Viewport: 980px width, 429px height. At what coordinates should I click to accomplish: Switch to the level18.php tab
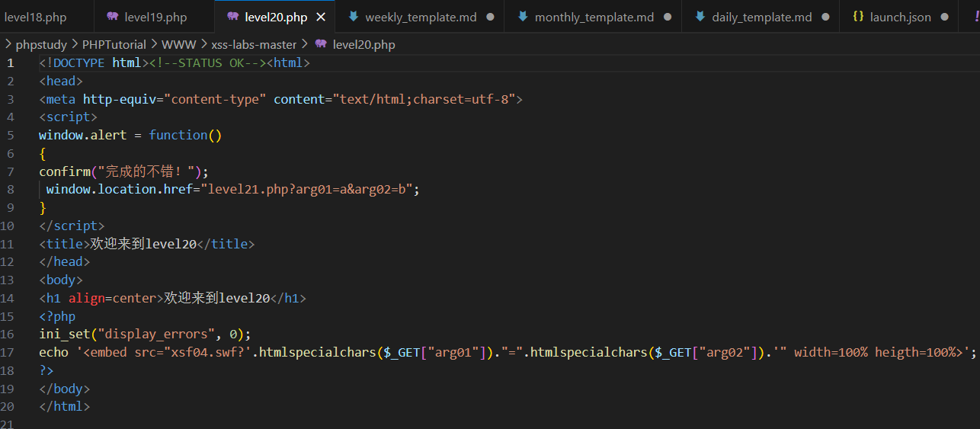pyautogui.click(x=35, y=17)
